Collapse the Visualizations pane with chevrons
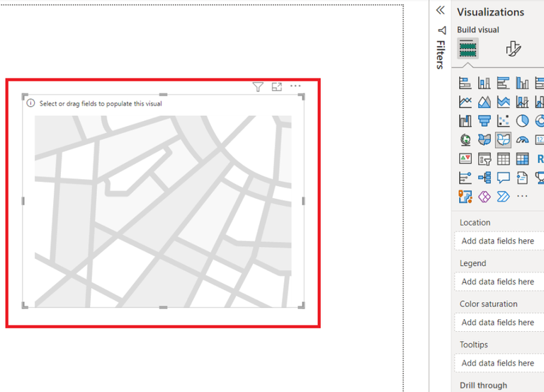The height and width of the screenshot is (392, 544). 441,10
